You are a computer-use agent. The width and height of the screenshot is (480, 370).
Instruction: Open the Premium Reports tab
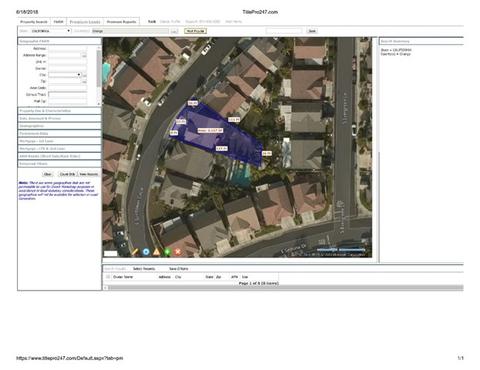pyautogui.click(x=121, y=22)
